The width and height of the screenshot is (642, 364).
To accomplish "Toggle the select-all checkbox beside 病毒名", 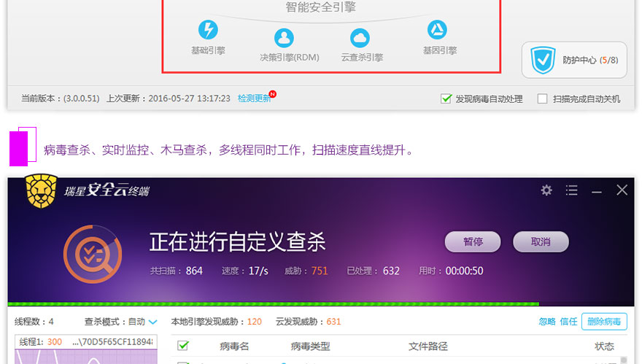I will 183,346.
